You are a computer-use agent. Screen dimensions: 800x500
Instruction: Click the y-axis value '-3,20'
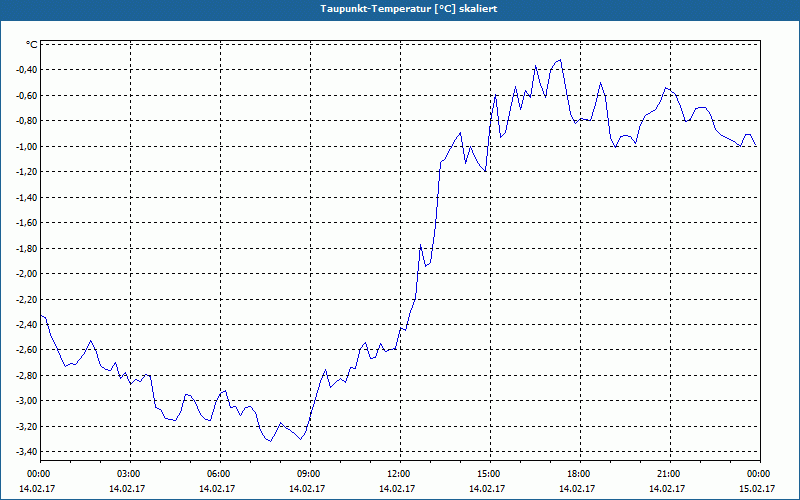click(28, 427)
